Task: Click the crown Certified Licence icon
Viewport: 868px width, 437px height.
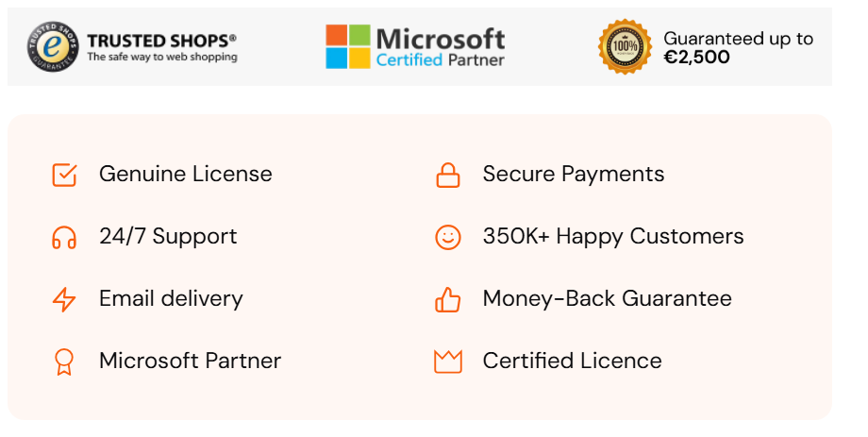Action: (x=447, y=361)
